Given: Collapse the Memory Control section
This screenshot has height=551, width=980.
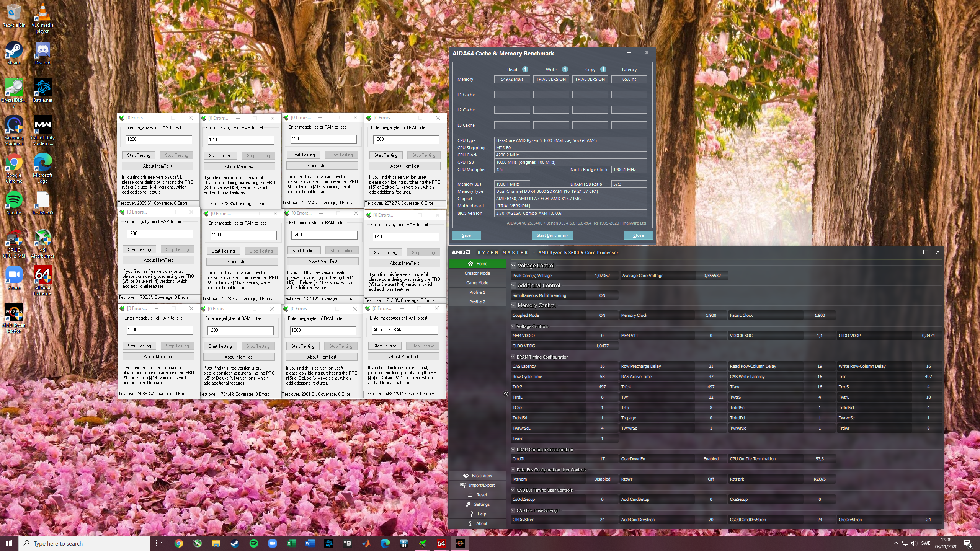Looking at the screenshot, I should click(x=513, y=305).
